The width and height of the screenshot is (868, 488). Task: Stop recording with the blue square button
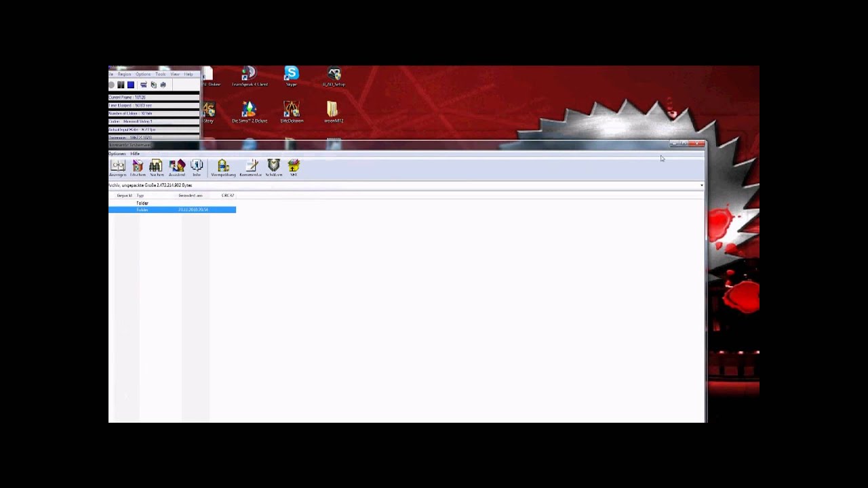click(131, 85)
